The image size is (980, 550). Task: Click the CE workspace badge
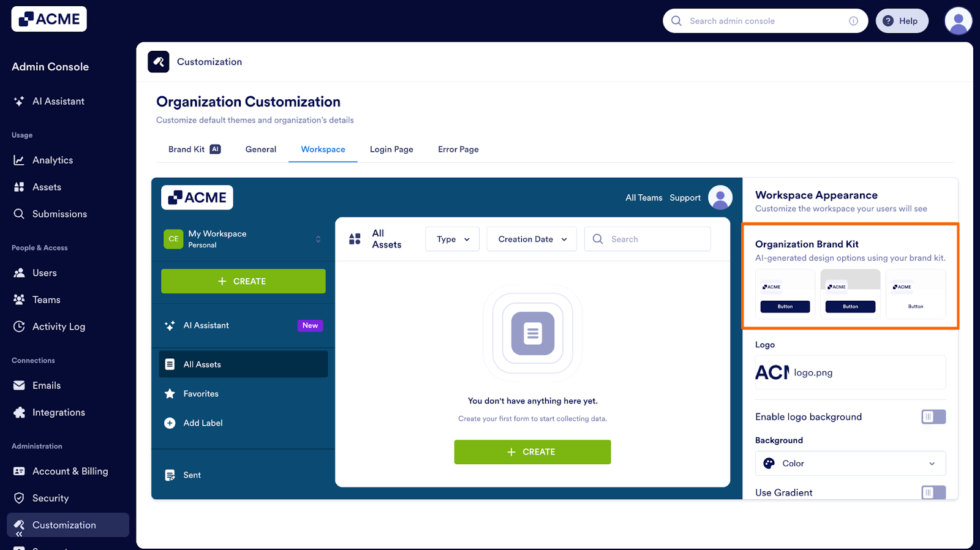[173, 239]
